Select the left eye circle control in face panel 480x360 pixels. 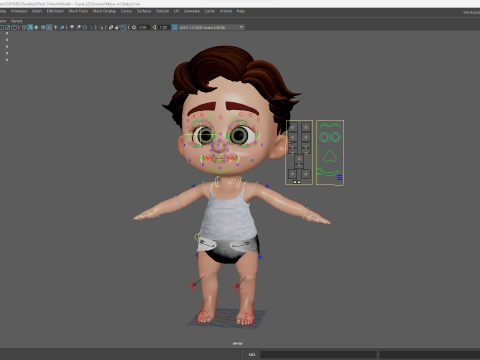(324, 137)
